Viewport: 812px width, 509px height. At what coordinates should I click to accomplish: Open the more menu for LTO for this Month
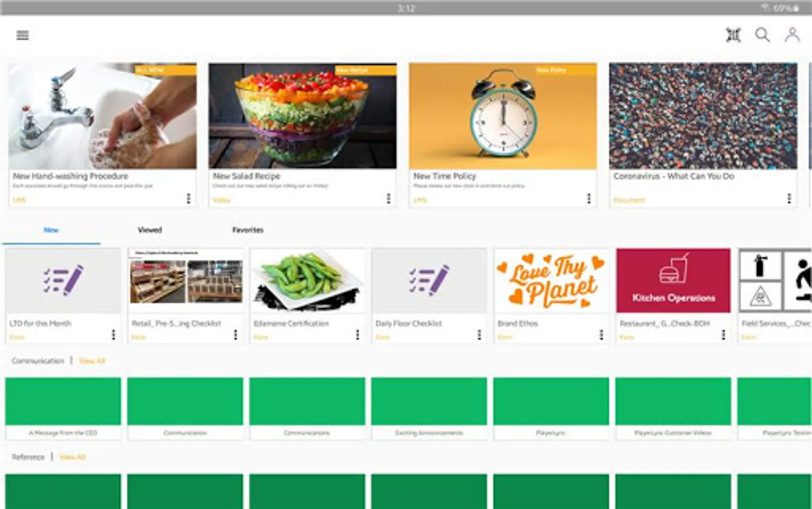(x=114, y=335)
